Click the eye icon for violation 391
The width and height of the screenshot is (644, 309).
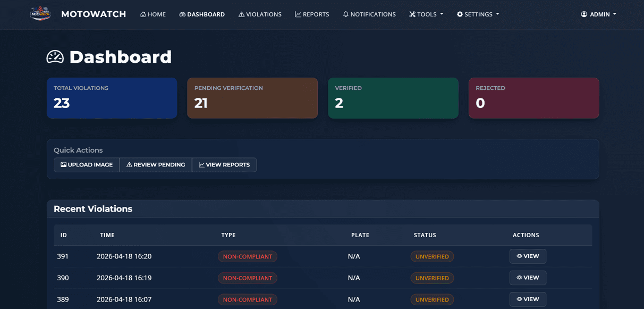tap(519, 256)
